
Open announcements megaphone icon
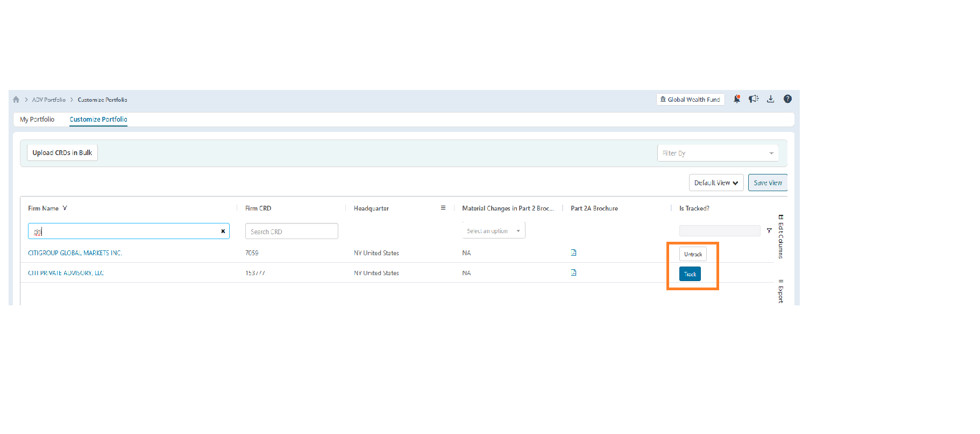coord(754,99)
